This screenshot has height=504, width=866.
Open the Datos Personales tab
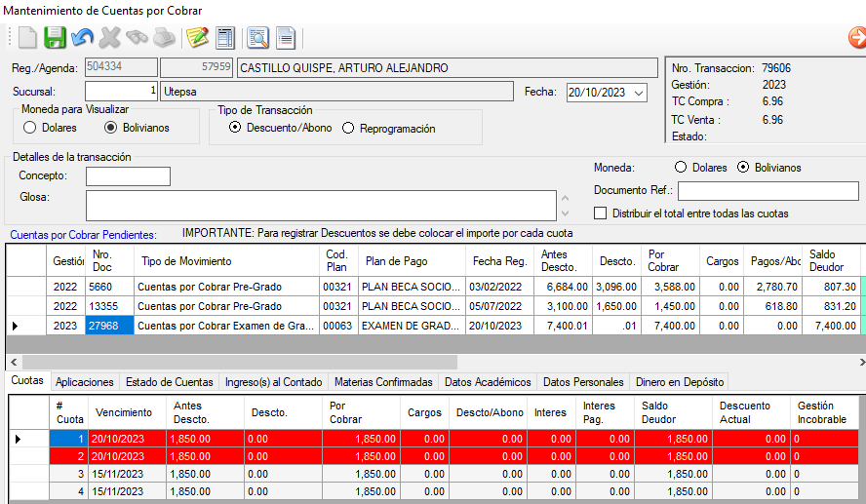click(x=583, y=382)
